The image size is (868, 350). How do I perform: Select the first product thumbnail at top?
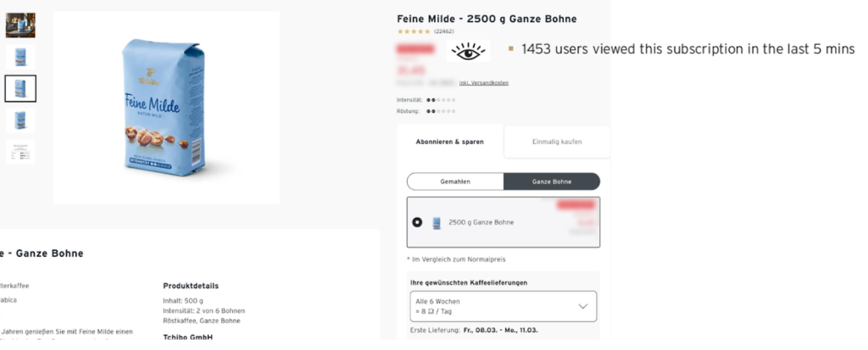pyautogui.click(x=20, y=25)
